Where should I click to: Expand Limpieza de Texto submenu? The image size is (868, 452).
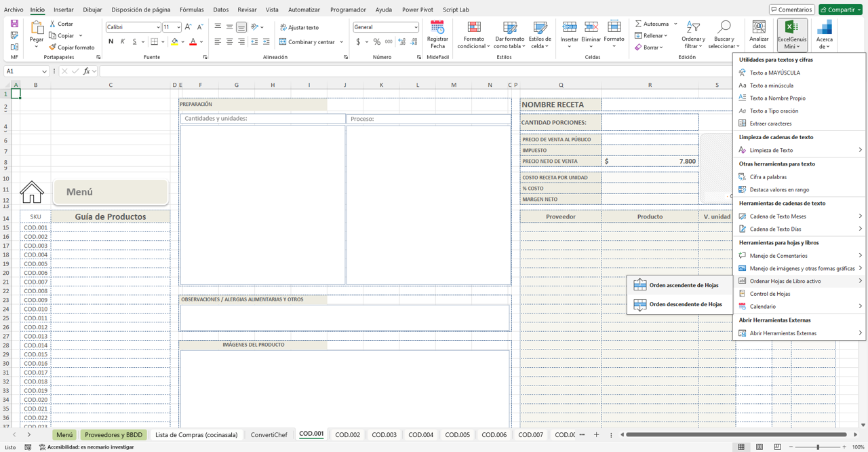pos(860,150)
